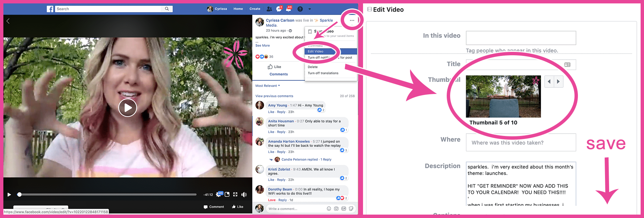
Task: Click the Facebook logo icon
Action: click(50, 9)
